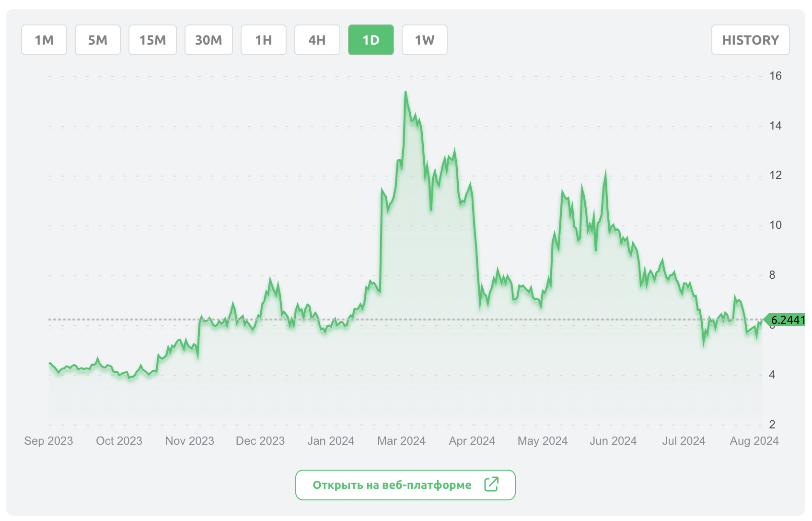Click 'Открыть на веб-платформе' button text
812x521 pixels.
(392, 485)
